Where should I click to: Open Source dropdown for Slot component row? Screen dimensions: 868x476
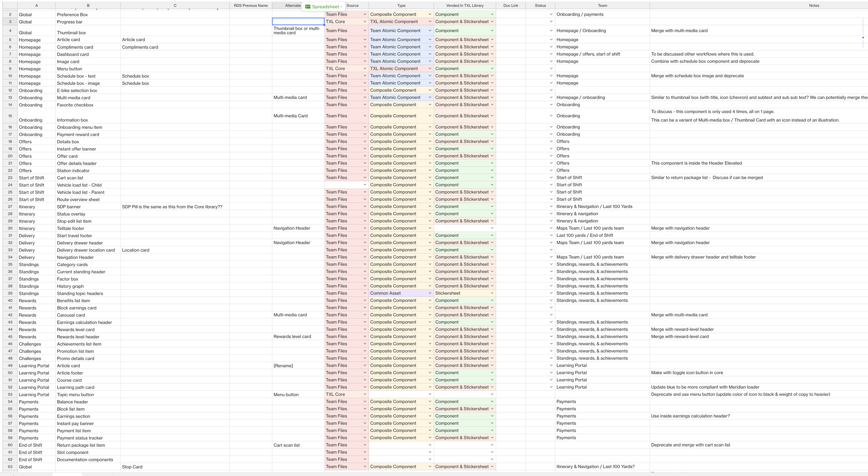pos(365,452)
